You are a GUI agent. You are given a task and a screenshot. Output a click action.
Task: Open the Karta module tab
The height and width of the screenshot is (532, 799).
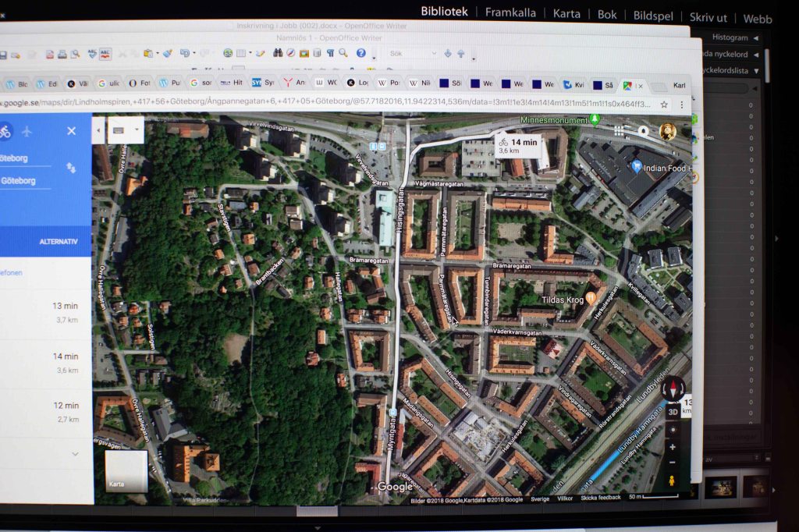tap(566, 13)
